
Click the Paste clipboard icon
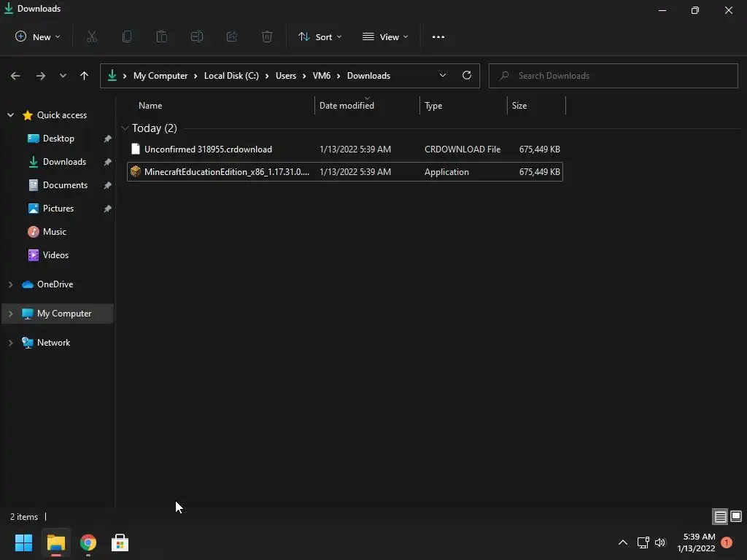pyautogui.click(x=161, y=36)
